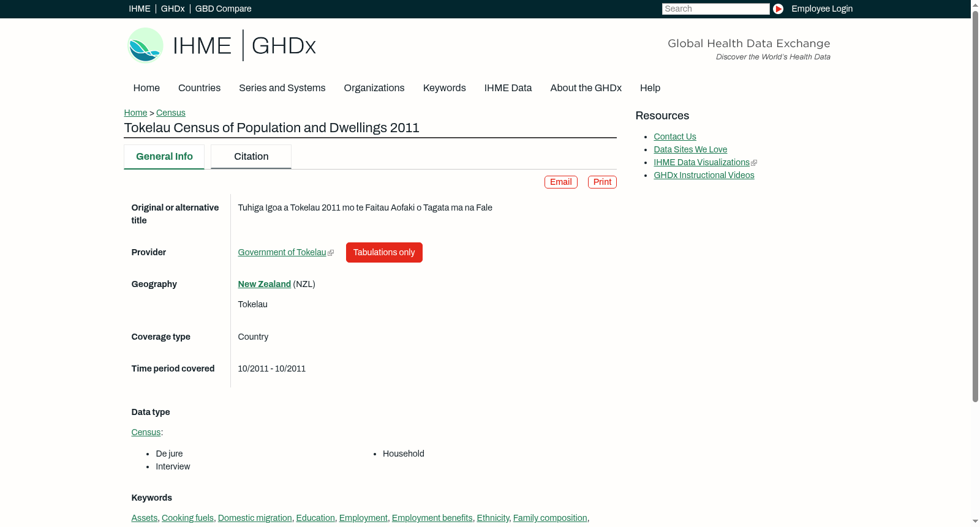The width and height of the screenshot is (980, 527).
Task: Click the page vertical scrollbar thumb
Action: point(975,206)
